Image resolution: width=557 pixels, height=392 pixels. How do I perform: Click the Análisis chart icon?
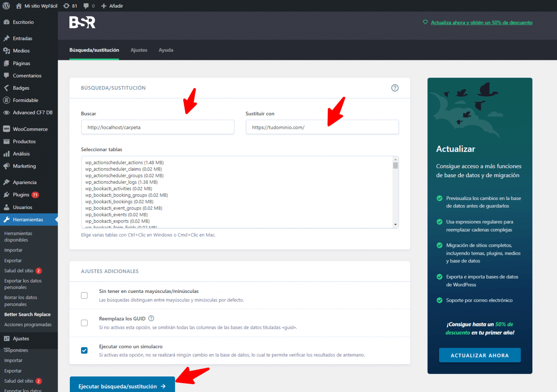click(x=7, y=154)
